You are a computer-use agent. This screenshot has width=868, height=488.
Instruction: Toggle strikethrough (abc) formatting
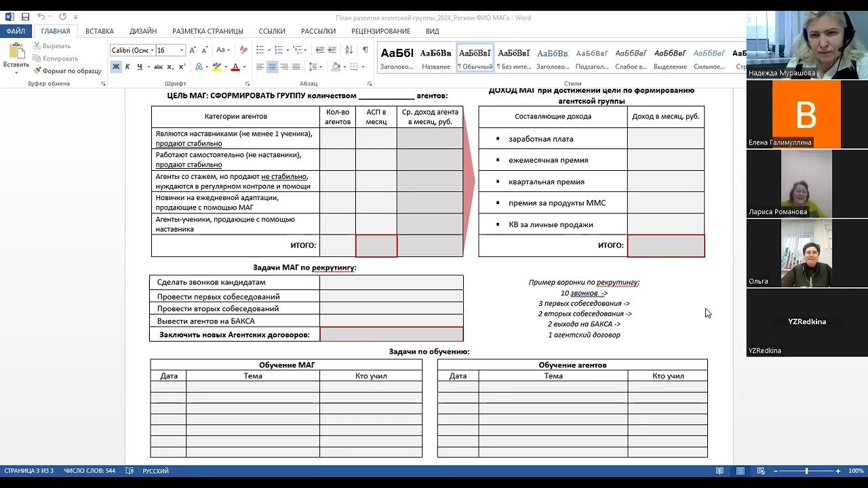tap(158, 66)
